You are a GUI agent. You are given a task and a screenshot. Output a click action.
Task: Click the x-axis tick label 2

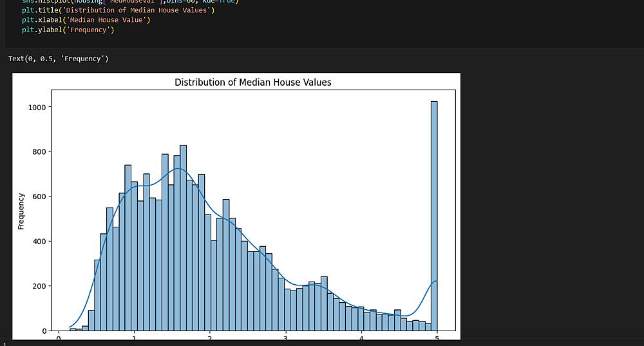point(210,338)
